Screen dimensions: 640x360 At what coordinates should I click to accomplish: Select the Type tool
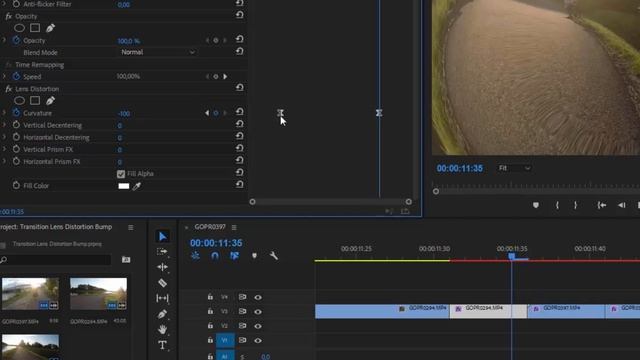tap(162, 345)
